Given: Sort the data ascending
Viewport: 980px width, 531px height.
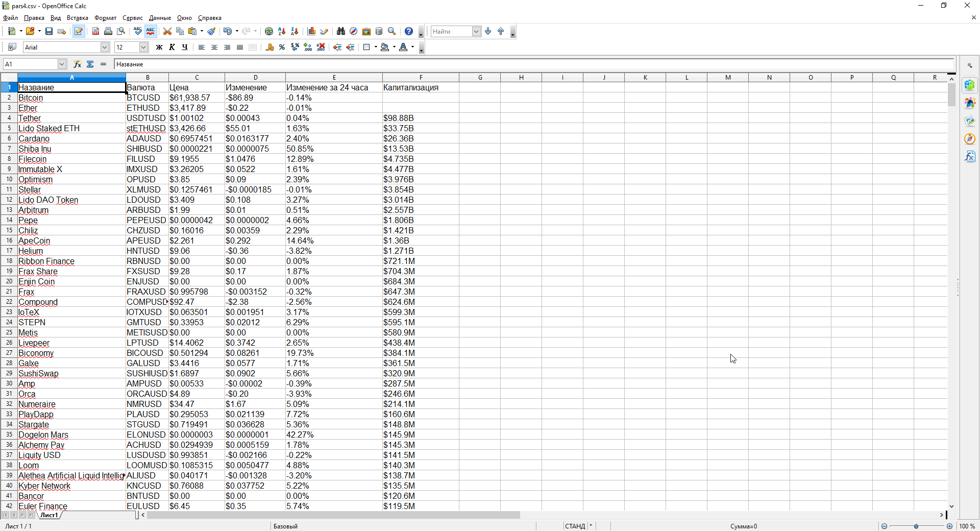Looking at the screenshot, I should click(282, 31).
